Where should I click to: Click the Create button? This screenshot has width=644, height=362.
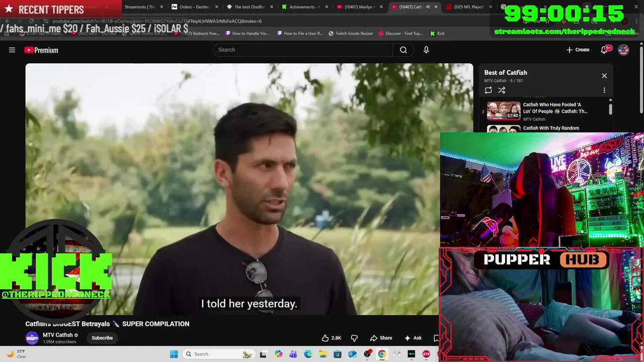pyautogui.click(x=578, y=50)
